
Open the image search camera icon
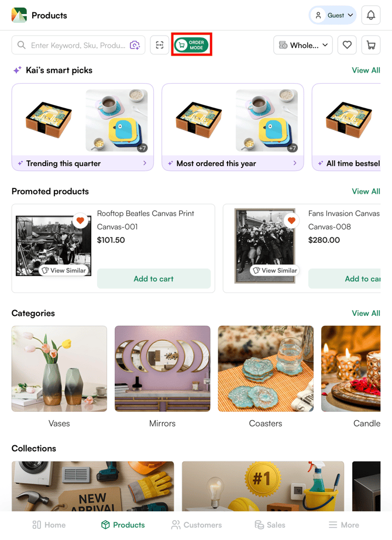coord(134,45)
